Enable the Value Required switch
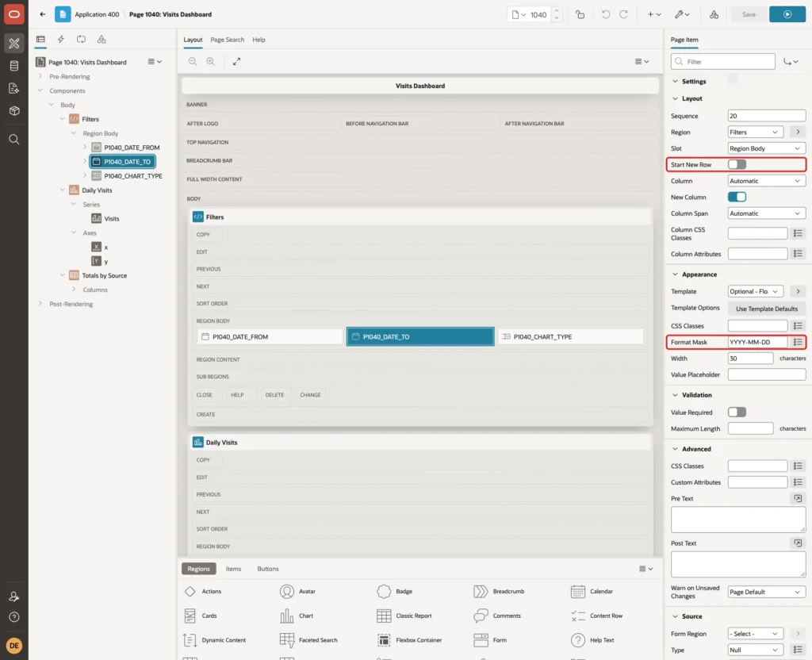Screen dimensions: 812x660 (737, 412)
